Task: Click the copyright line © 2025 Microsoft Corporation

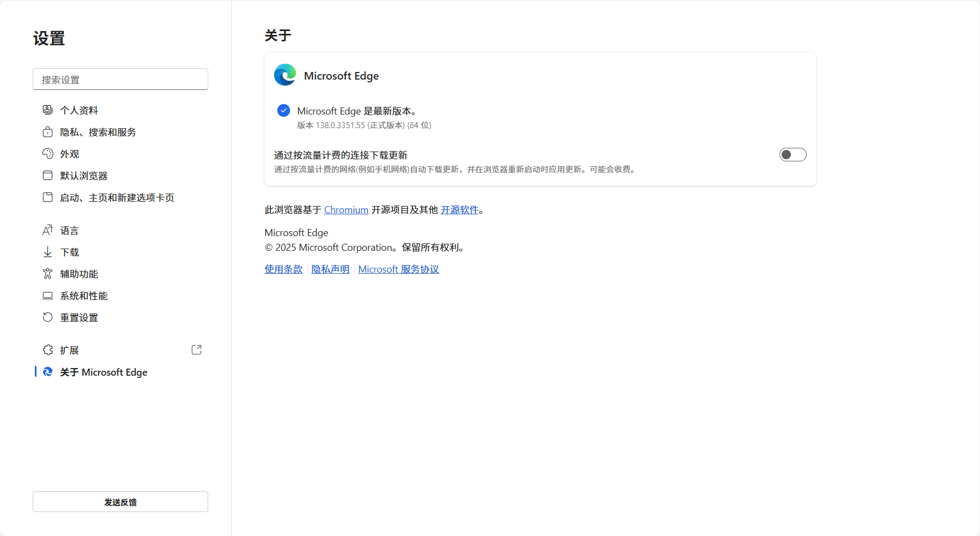Action: coord(366,248)
